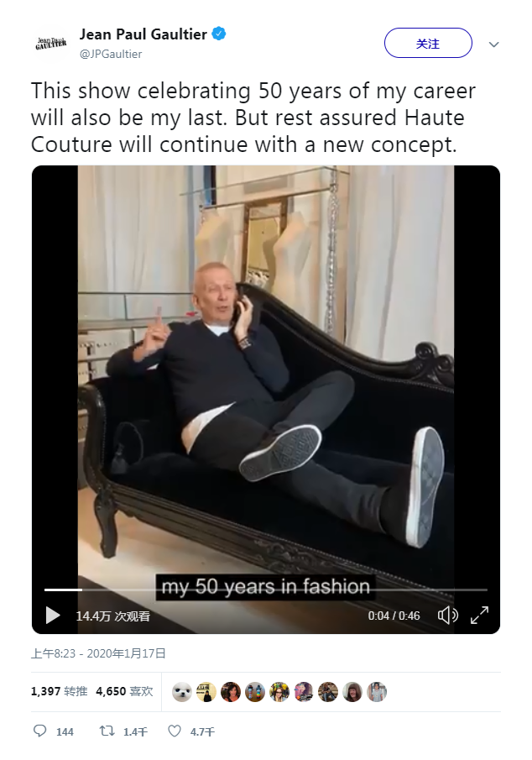This screenshot has height=760, width=532.
Task: Open the tweet options chevron menu
Action: tap(493, 45)
